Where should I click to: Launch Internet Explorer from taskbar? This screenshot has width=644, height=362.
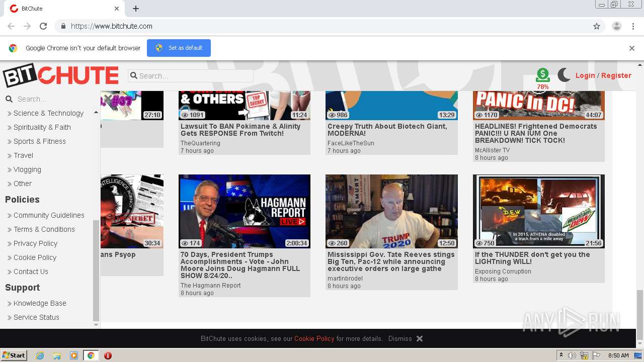[40, 355]
